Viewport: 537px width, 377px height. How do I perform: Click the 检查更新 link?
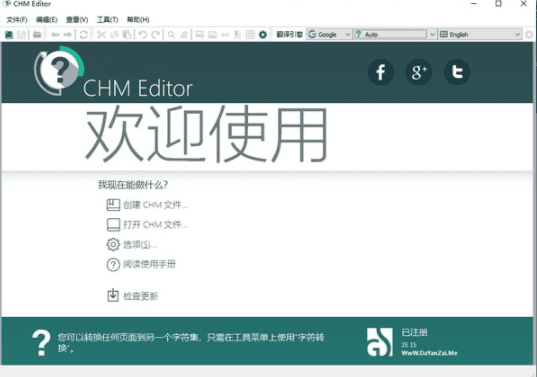(133, 296)
